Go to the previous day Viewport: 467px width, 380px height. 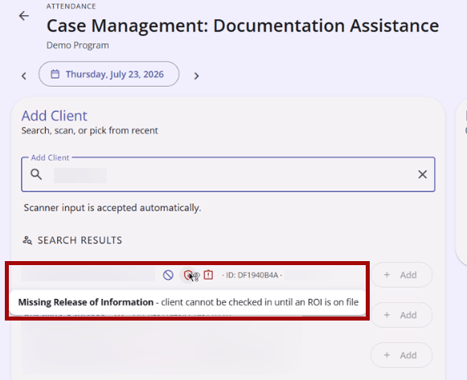pos(24,76)
